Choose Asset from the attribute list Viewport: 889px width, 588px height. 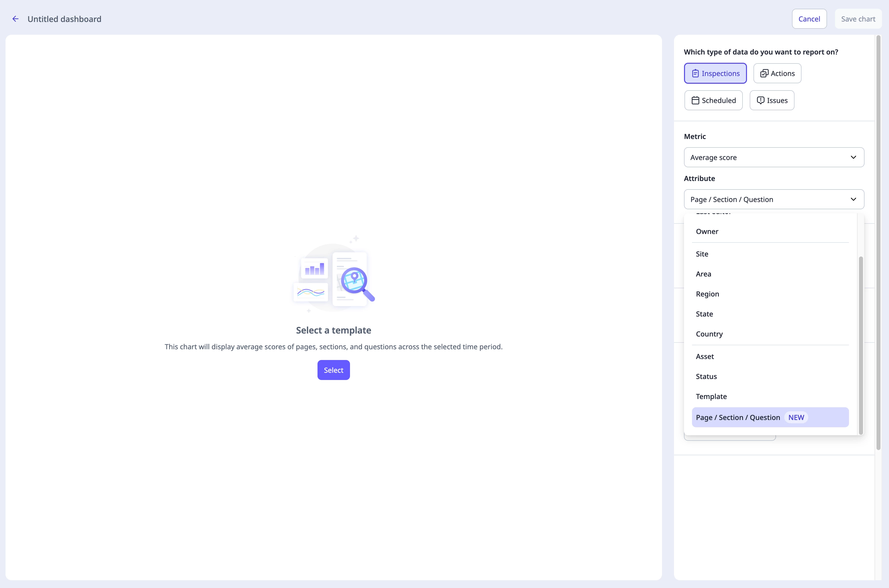coord(770,356)
